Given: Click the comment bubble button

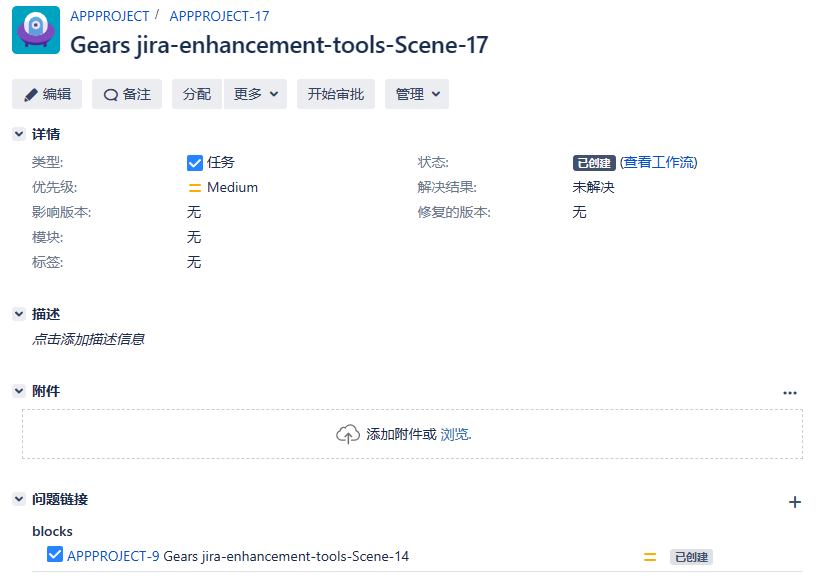Looking at the screenshot, I should coord(126,94).
